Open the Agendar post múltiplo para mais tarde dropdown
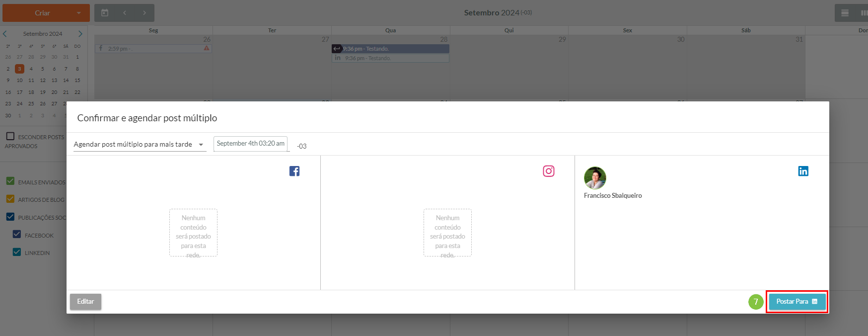 140,145
